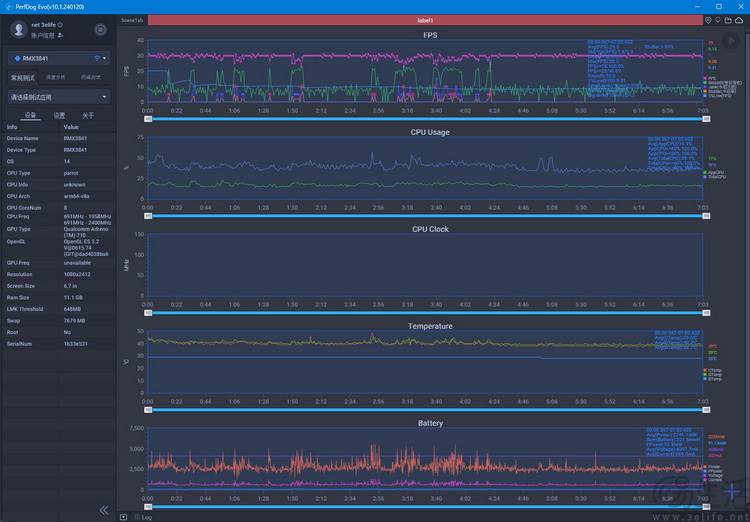The width and height of the screenshot is (750, 522).
Task: Click the GPU Freq value unavailable
Action: (77, 263)
